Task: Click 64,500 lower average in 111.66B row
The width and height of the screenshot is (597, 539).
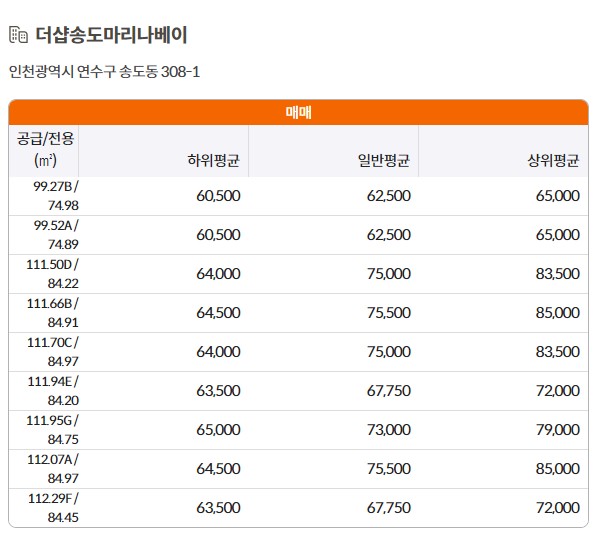Action: click(218, 313)
